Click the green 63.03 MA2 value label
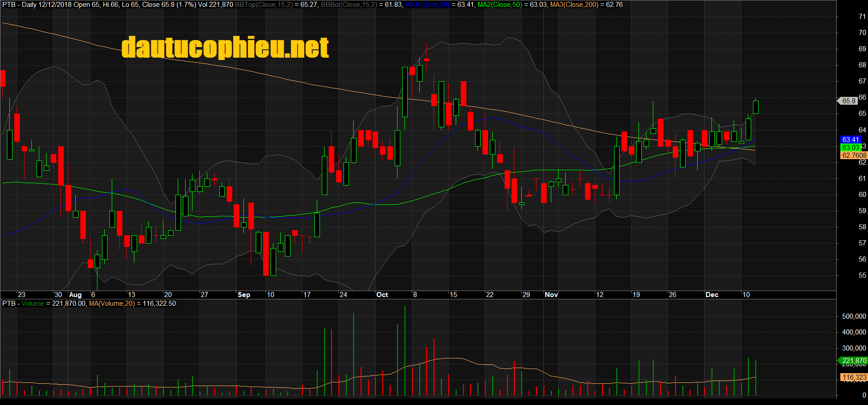 [x=850, y=148]
